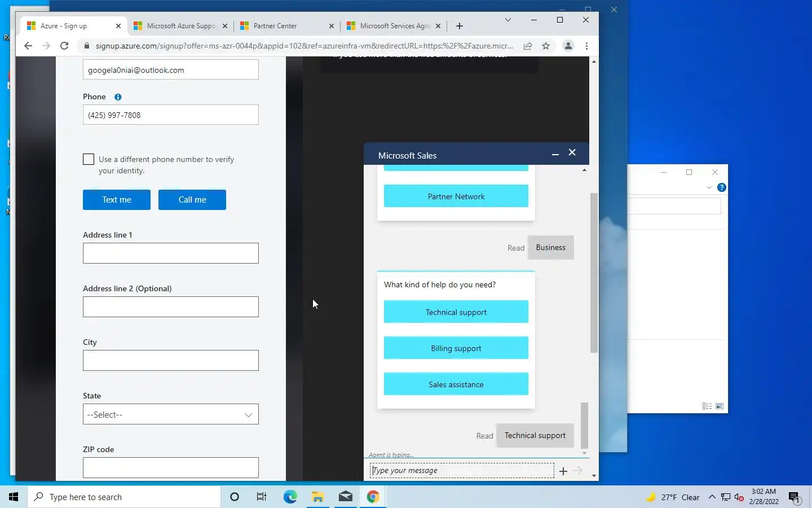The width and height of the screenshot is (812, 508).
Task: Select the Azure - Sign up tab
Action: [74, 26]
